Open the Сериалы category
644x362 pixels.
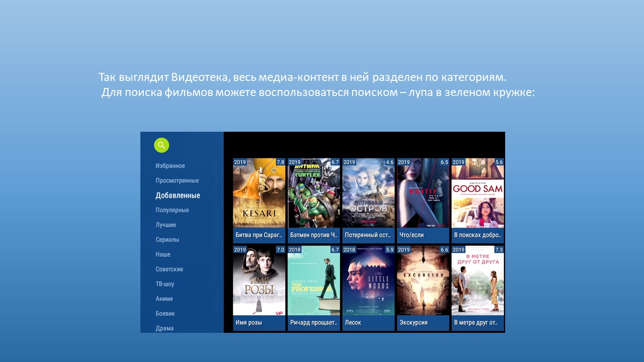(x=168, y=240)
